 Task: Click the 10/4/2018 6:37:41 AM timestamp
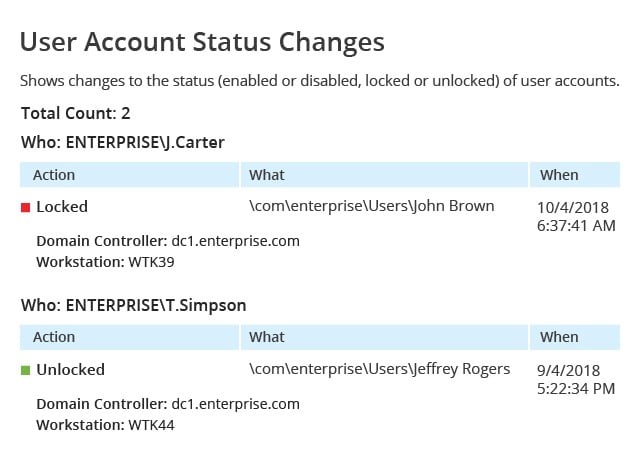(576, 216)
